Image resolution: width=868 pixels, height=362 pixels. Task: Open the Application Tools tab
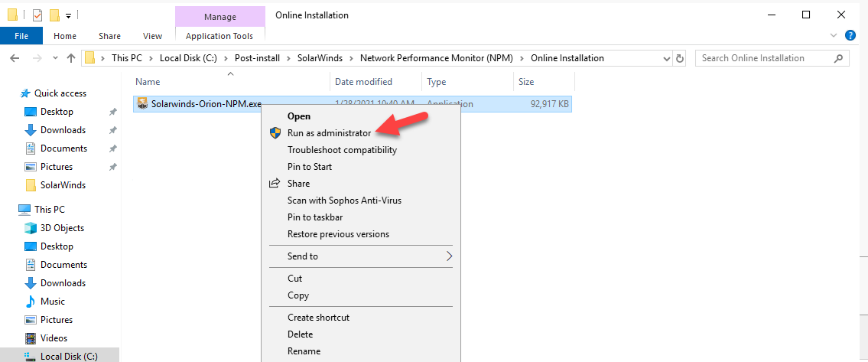coord(219,36)
